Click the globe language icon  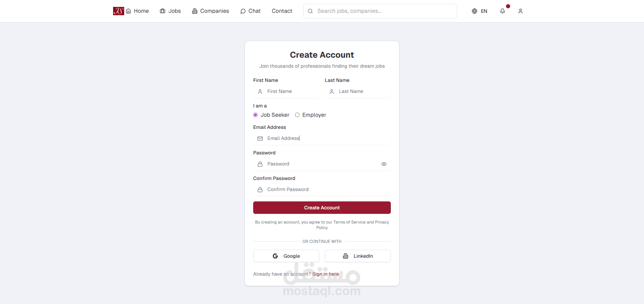click(475, 11)
